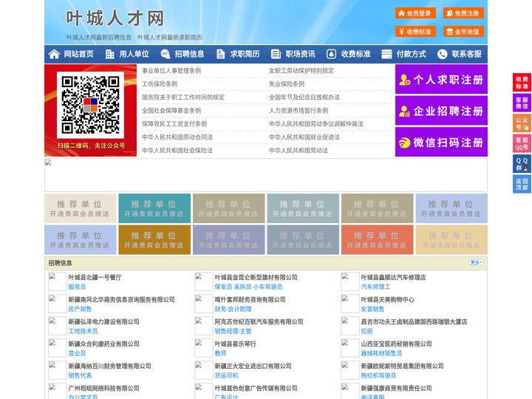Image resolution: width=532 pixels, height=399 pixels.
Task: Click the 企业招聘注册 purple banner
Action: 441,111
